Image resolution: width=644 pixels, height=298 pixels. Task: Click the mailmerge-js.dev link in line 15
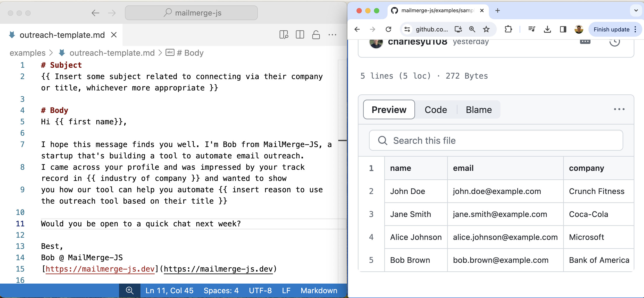click(x=100, y=269)
